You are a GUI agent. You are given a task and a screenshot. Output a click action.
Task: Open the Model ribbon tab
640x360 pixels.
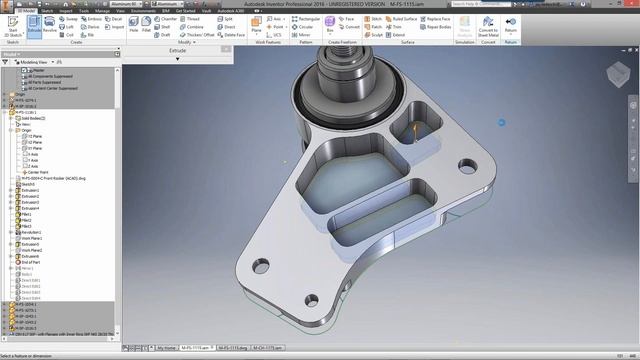(x=26, y=11)
